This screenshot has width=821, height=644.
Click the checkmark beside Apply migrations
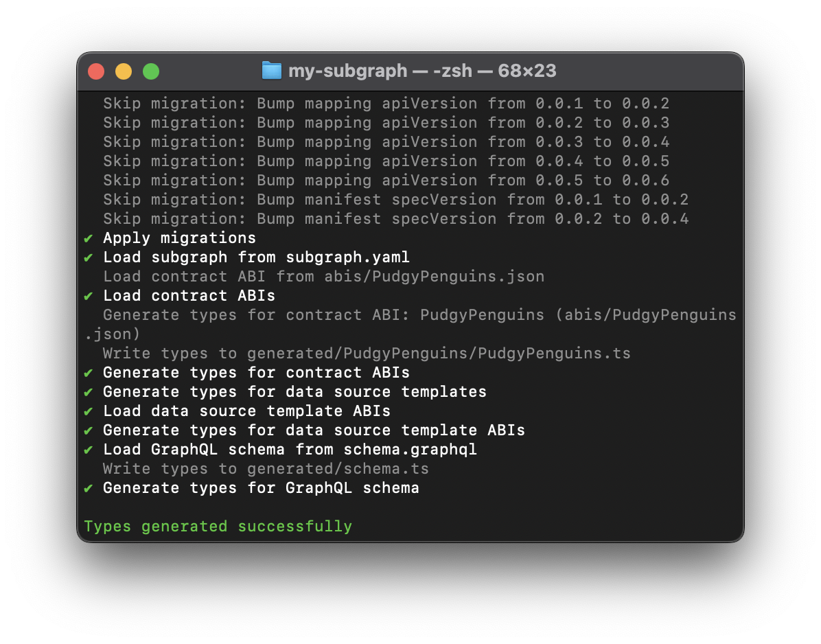click(x=89, y=238)
